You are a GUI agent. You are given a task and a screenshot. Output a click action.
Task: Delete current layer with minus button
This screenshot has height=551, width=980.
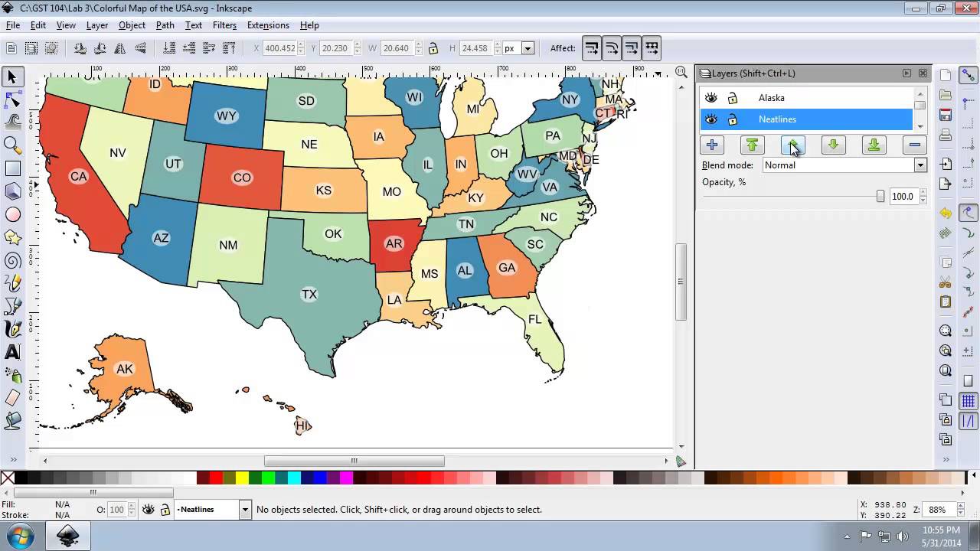pyautogui.click(x=914, y=145)
